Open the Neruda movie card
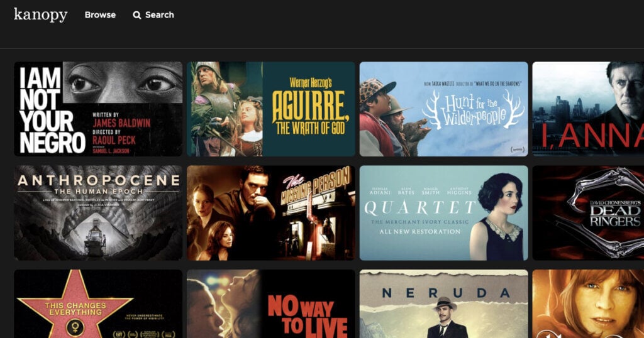Image resolution: width=644 pixels, height=338 pixels. [444, 304]
